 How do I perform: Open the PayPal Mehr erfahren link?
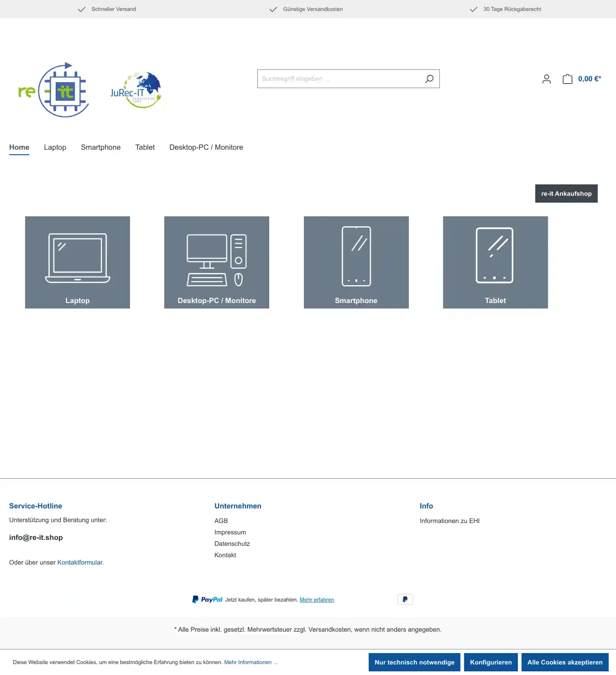(x=317, y=600)
